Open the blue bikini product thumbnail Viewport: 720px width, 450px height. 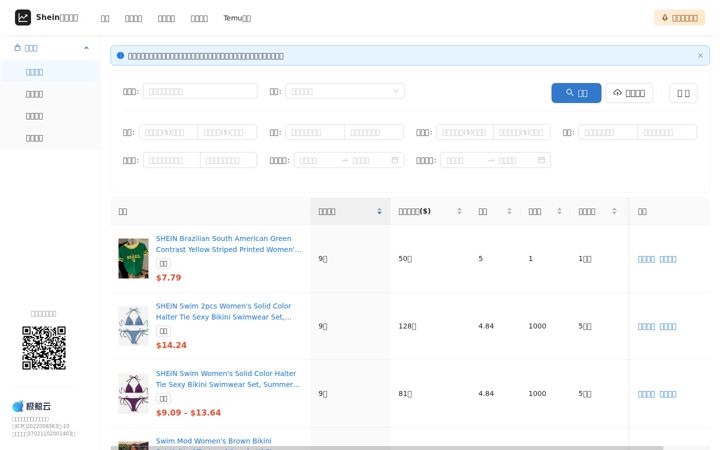(133, 326)
